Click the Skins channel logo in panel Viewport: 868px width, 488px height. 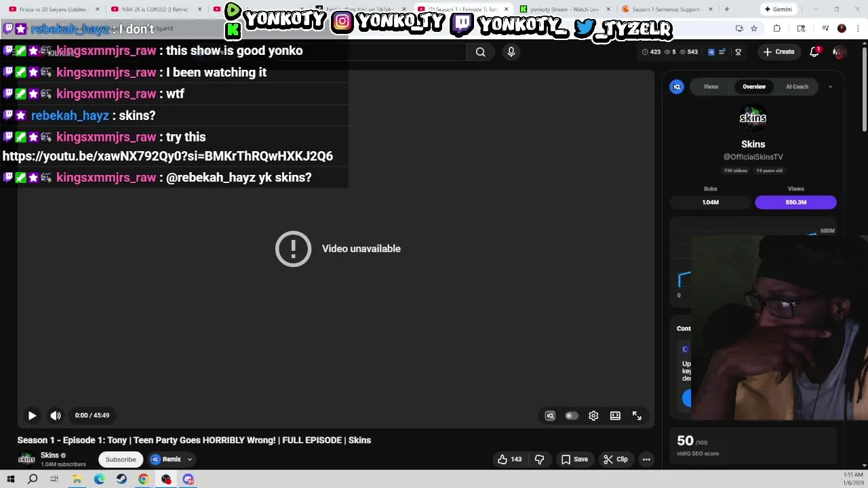753,118
